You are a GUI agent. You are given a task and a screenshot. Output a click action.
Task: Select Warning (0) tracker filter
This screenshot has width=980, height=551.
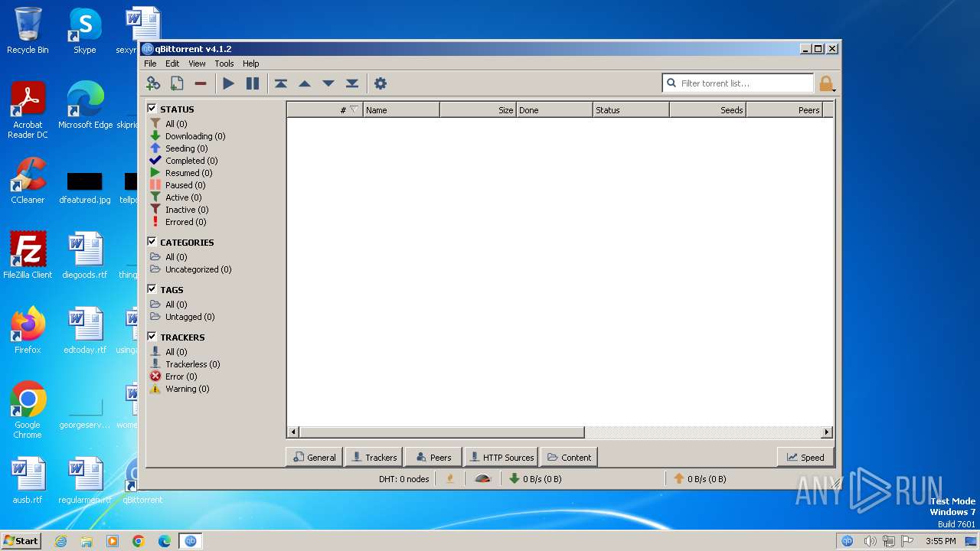coord(187,389)
